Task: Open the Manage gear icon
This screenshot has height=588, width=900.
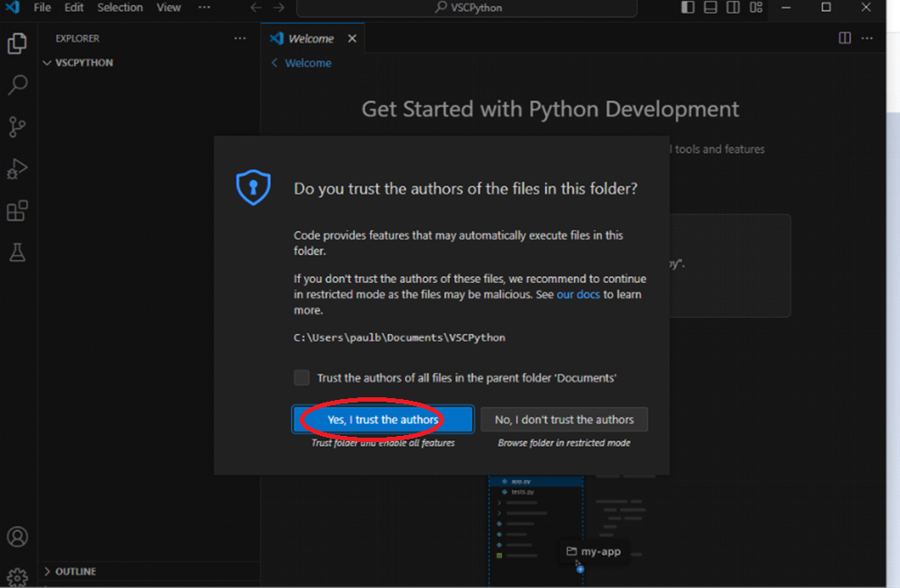Action: click(18, 577)
